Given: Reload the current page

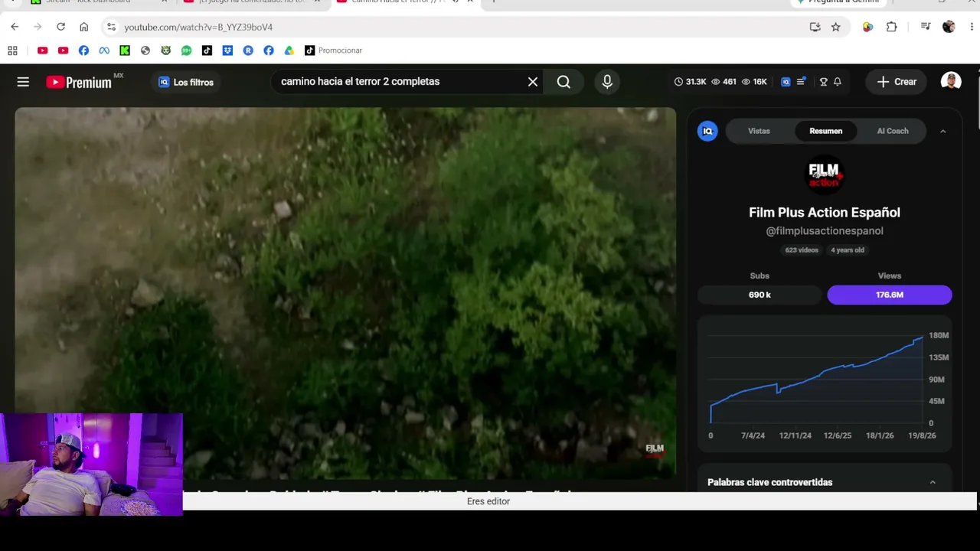Looking at the screenshot, I should [x=60, y=27].
